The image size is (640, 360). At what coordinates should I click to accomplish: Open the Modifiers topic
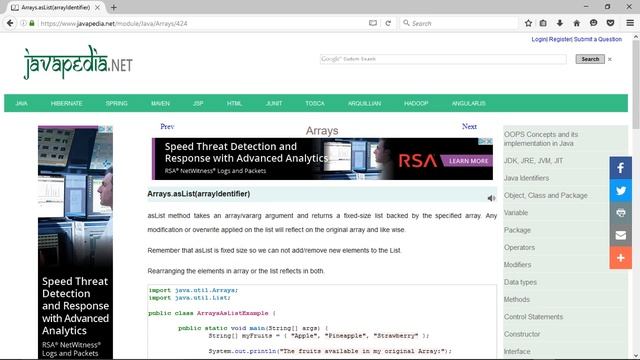(517, 264)
